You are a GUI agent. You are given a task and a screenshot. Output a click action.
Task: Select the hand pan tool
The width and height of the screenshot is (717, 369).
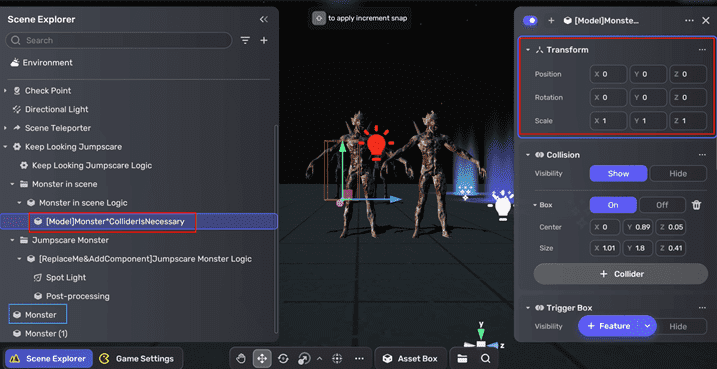pos(241,359)
